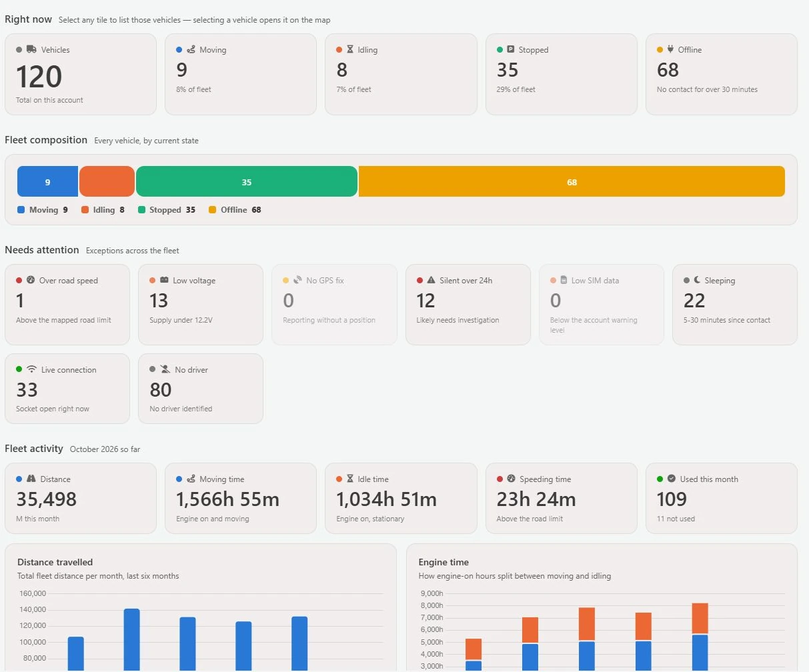Click the plug icon beside Offline
809x672 pixels.
670,49
